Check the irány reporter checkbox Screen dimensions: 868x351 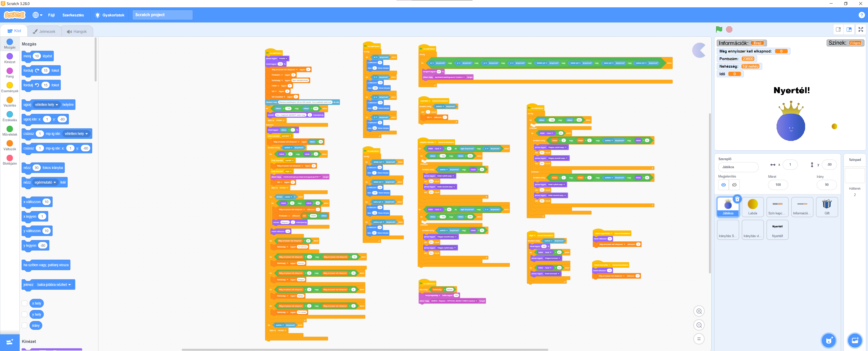click(24, 325)
